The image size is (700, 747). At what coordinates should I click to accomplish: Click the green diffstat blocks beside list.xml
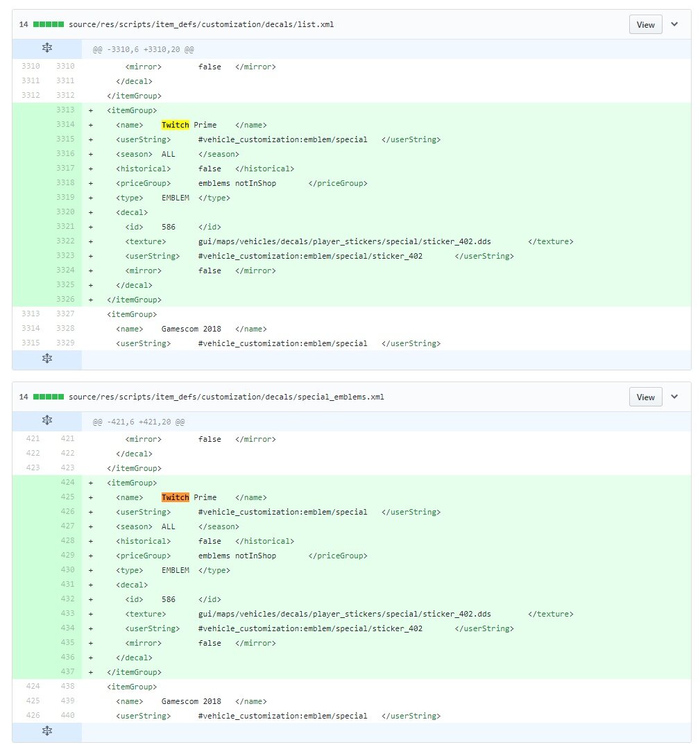48,24
